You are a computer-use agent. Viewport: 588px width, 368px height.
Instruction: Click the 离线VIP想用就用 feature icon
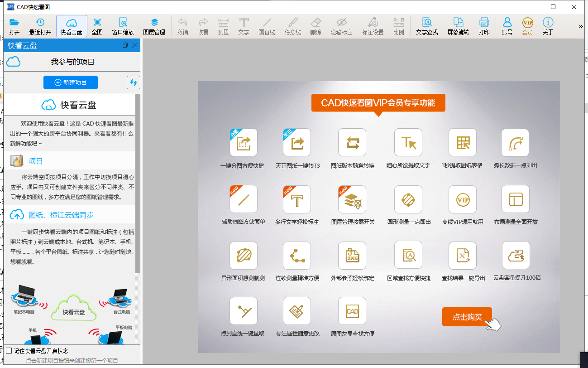[x=463, y=199]
